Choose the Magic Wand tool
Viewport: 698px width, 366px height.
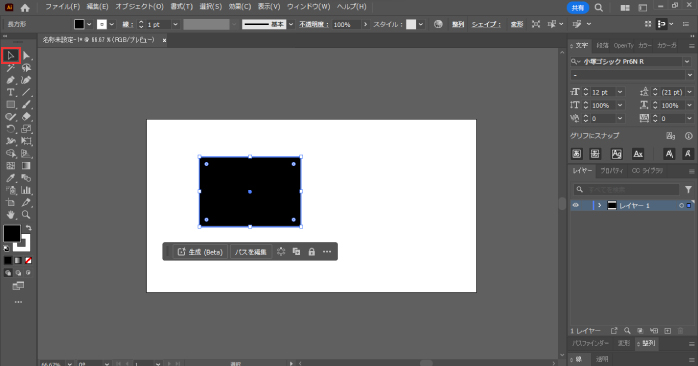pyautogui.click(x=11, y=68)
